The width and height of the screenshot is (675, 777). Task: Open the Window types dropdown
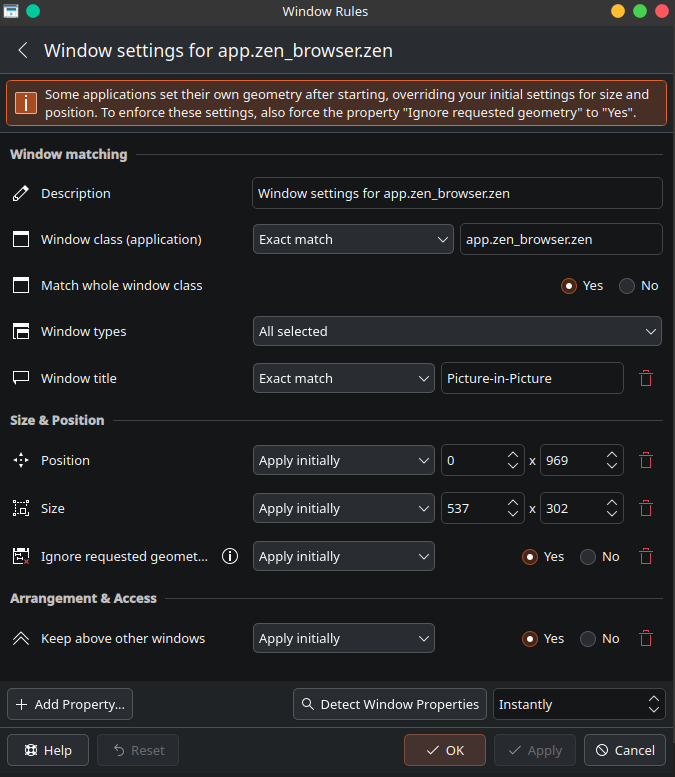(457, 331)
